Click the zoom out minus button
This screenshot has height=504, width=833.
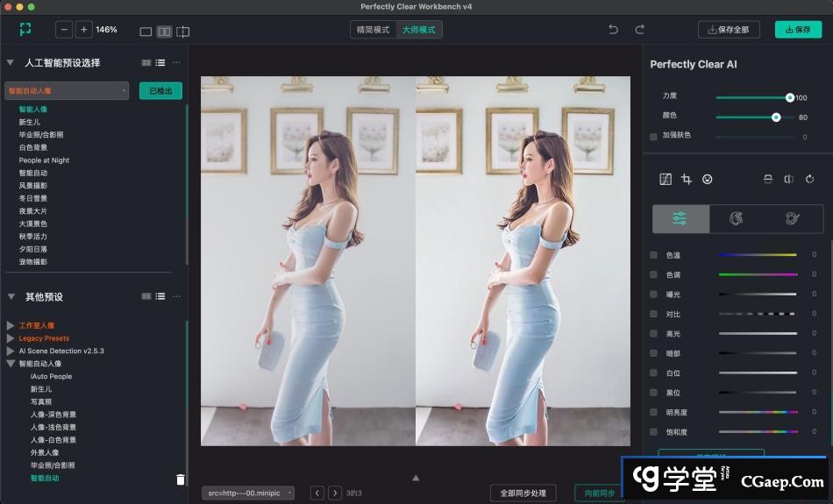tap(64, 30)
